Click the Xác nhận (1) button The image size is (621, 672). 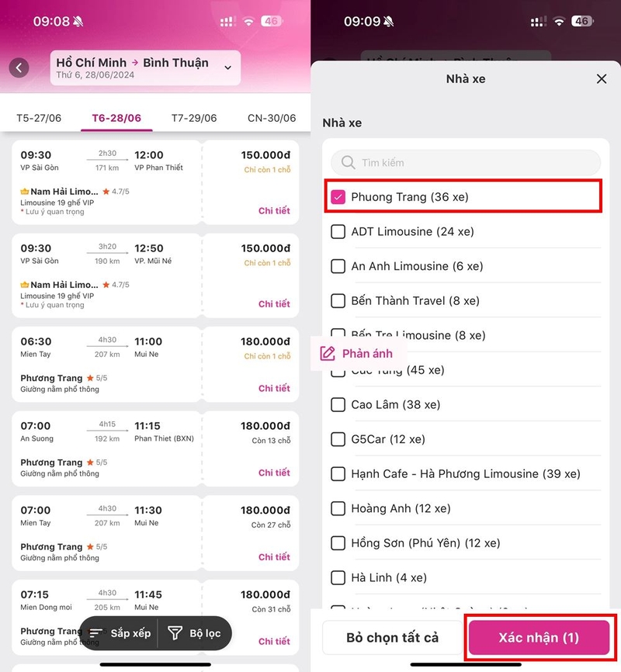(539, 638)
